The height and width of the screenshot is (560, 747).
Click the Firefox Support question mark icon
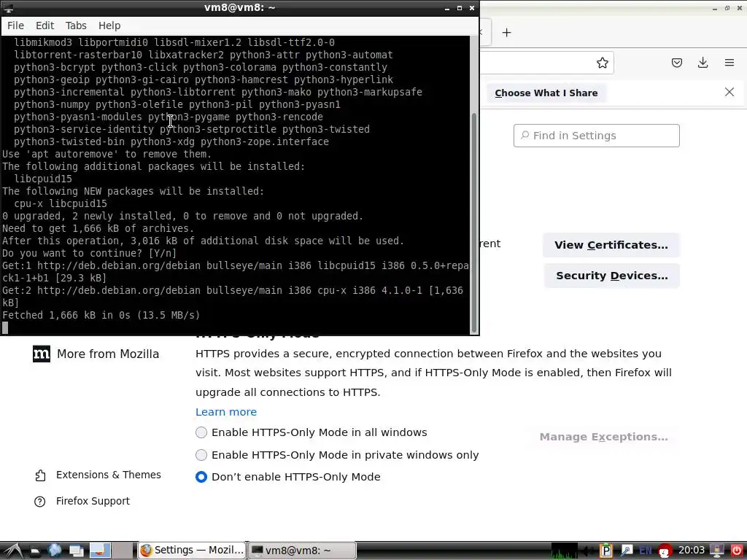pyautogui.click(x=40, y=502)
